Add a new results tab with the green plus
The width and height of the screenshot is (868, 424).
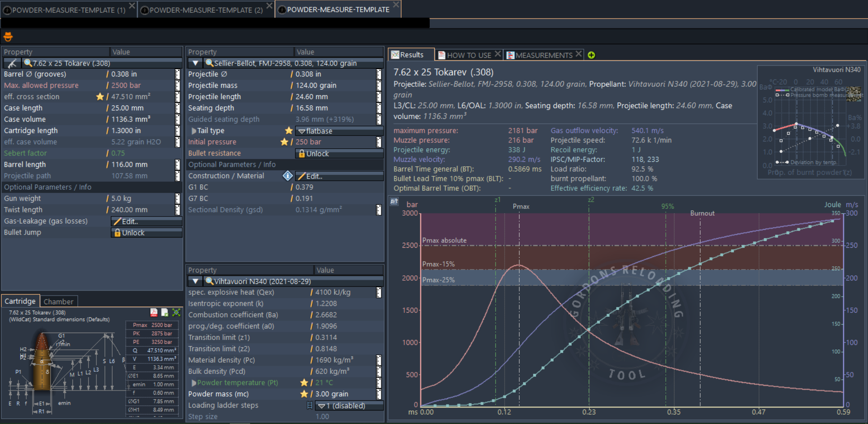591,55
